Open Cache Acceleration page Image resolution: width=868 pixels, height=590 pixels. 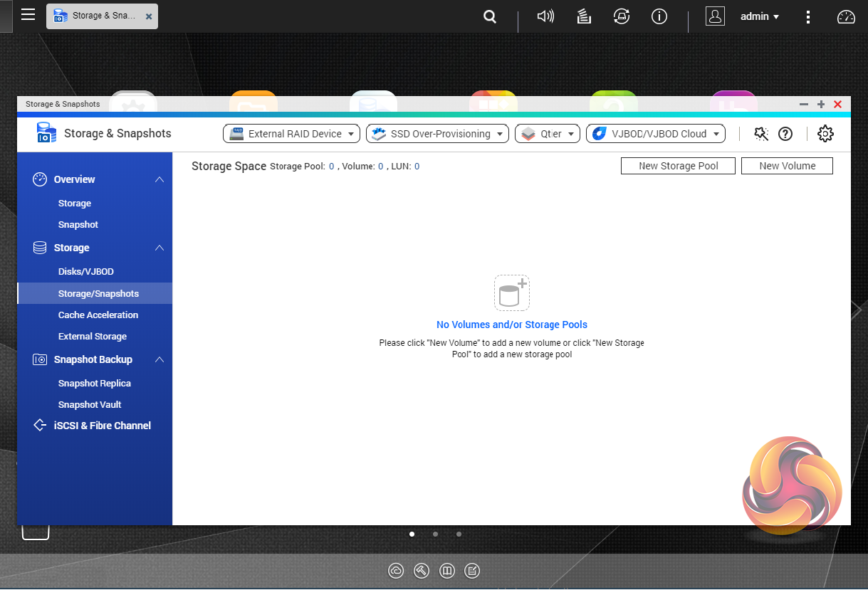coord(98,315)
